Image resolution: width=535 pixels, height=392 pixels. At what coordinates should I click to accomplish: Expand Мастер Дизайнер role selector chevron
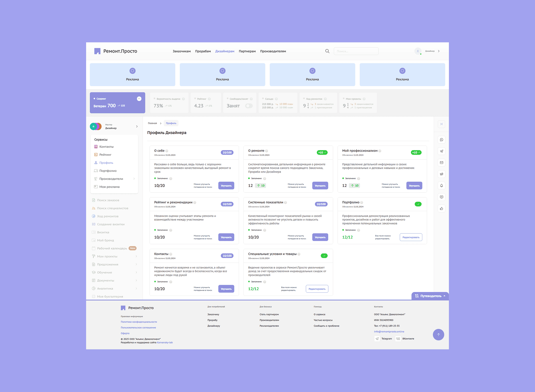[137, 126]
